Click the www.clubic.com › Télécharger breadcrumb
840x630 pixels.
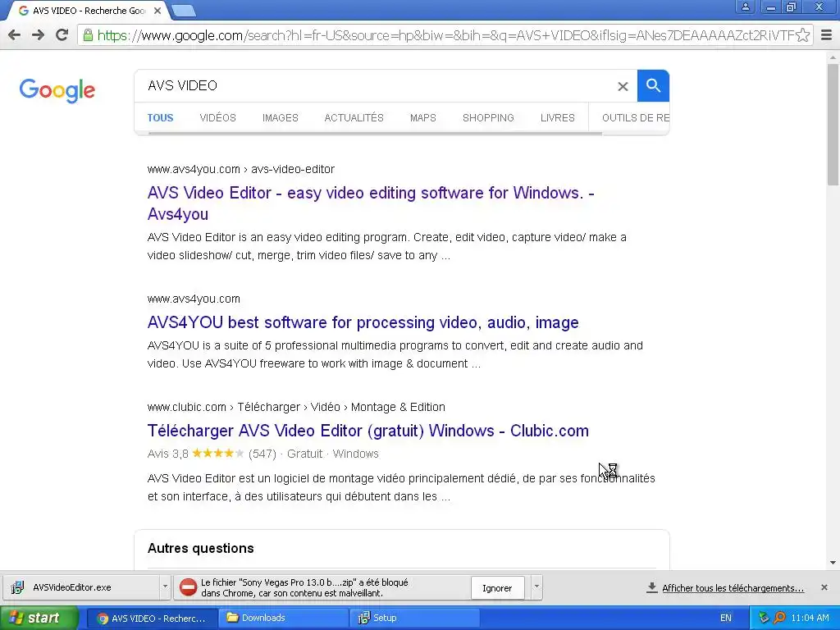[296, 407]
